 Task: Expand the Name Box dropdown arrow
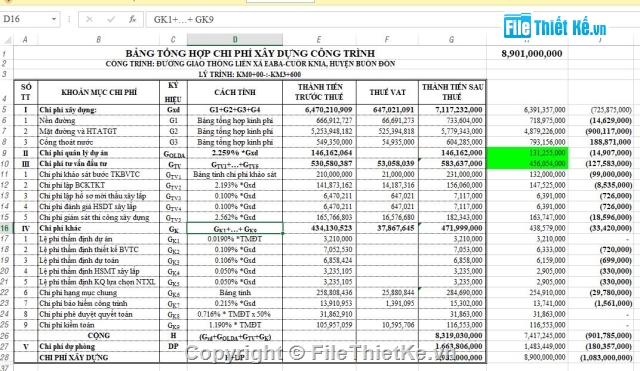point(53,19)
